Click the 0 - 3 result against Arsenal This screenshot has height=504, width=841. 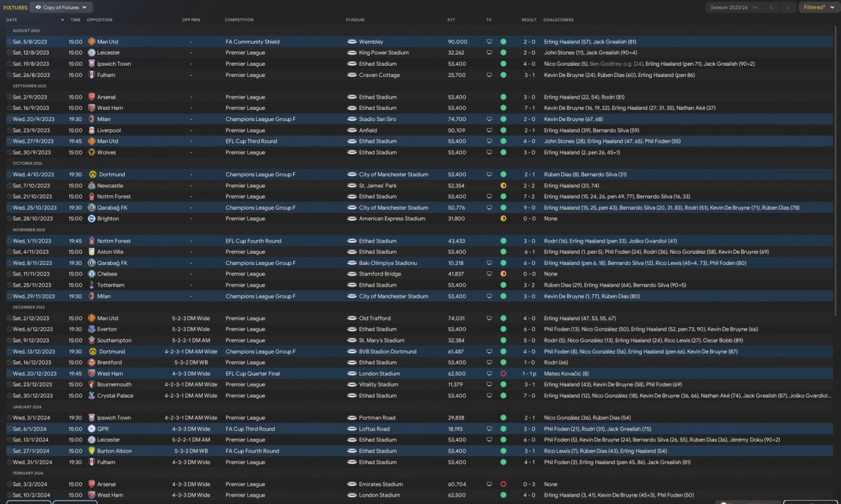tap(529, 484)
